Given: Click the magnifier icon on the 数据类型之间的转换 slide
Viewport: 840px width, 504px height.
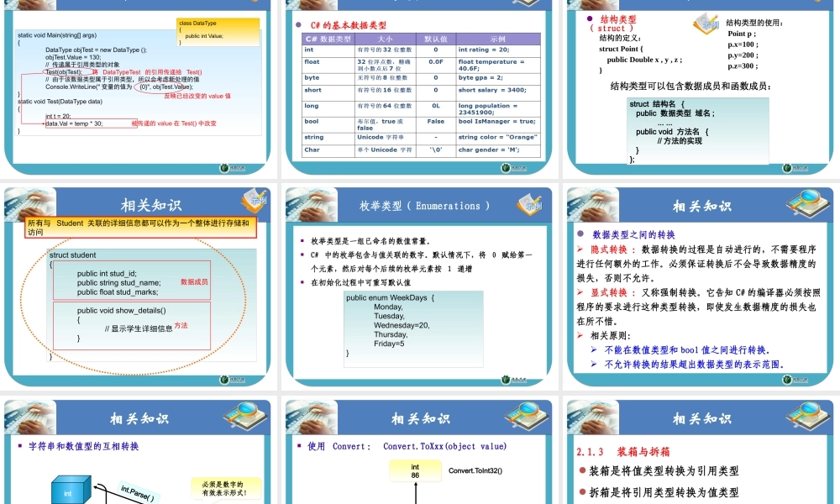Looking at the screenshot, I should tap(808, 203).
